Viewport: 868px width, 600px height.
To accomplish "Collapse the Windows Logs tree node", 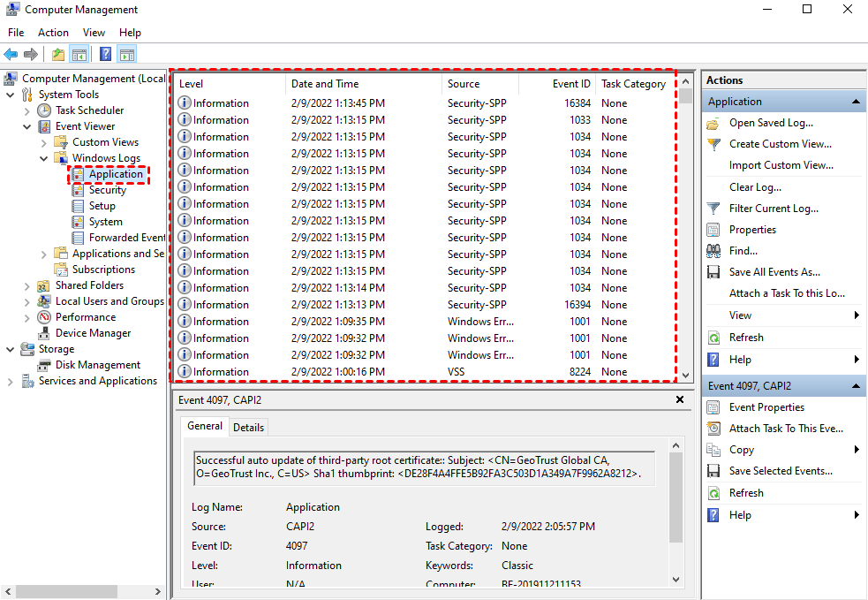I will 43,158.
